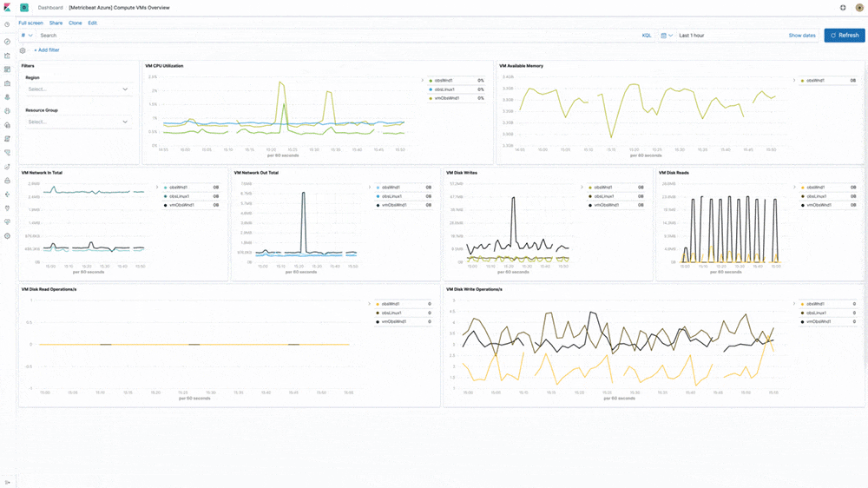Open the help menu icon in header
The width and height of the screenshot is (868, 488).
843,8
